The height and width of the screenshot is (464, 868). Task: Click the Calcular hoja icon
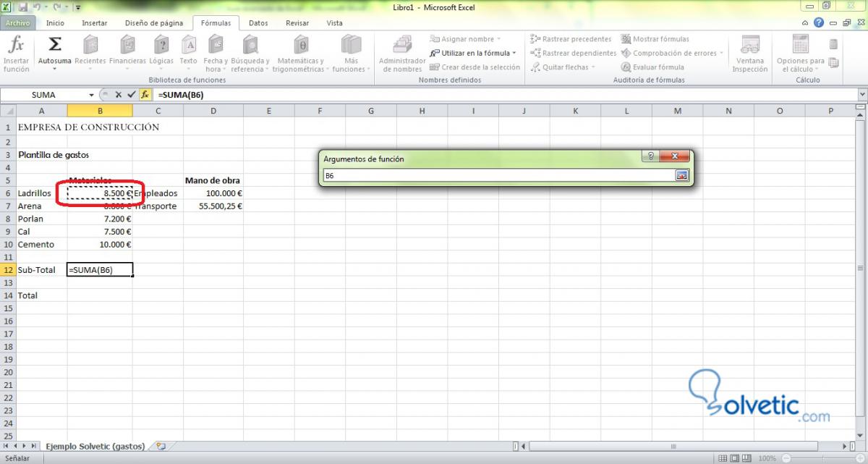click(833, 62)
